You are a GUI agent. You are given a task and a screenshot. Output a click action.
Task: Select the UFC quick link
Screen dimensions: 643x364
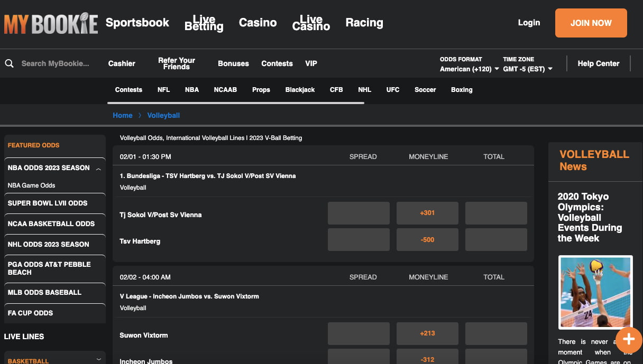pos(393,90)
